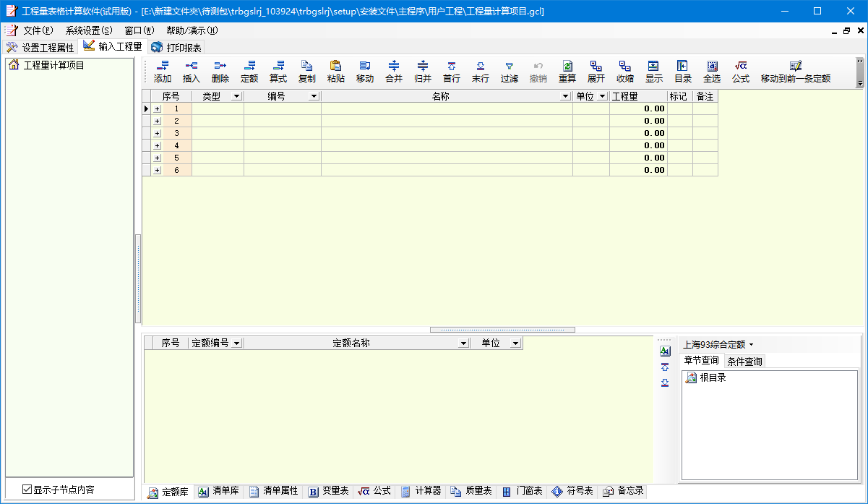The height and width of the screenshot is (504, 868).
Task: Open the 系统设置 menu
Action: pos(88,30)
